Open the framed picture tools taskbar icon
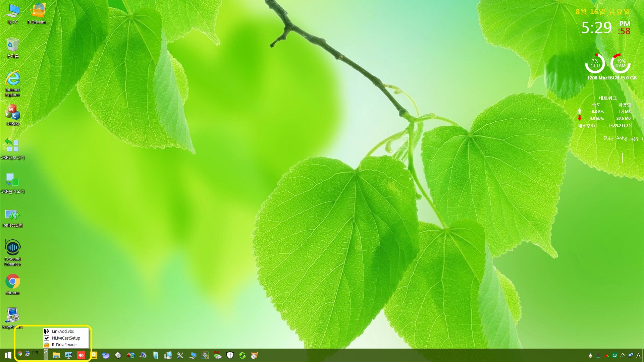 (x=205, y=355)
